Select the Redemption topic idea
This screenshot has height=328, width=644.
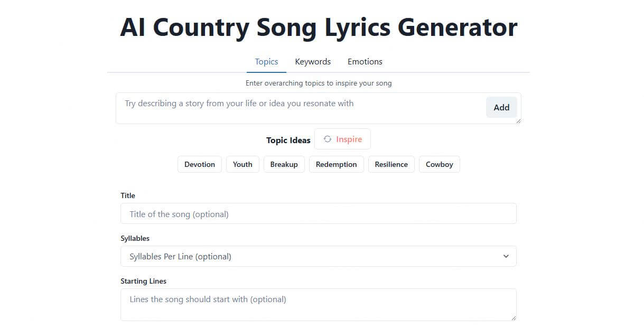(336, 164)
